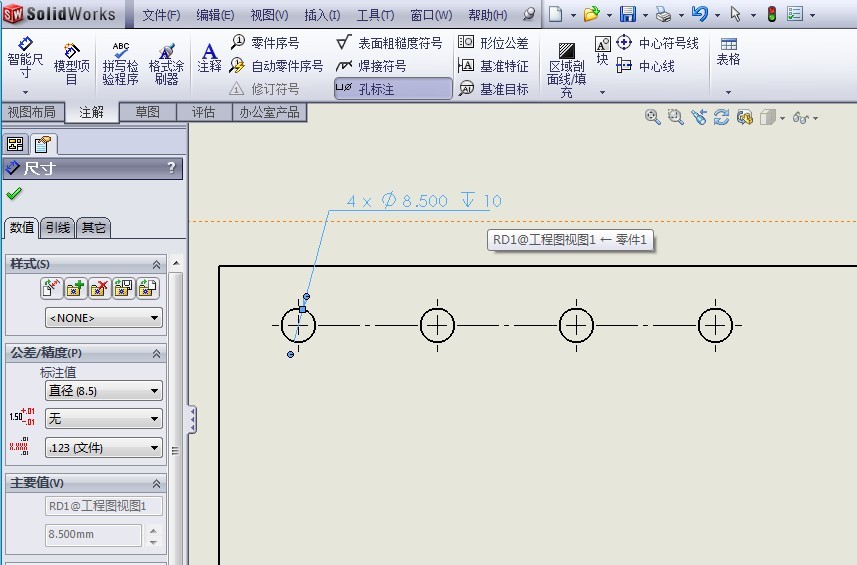Switch to 办公室产品 tab
Screen dimensions: 857x565
click(269, 112)
